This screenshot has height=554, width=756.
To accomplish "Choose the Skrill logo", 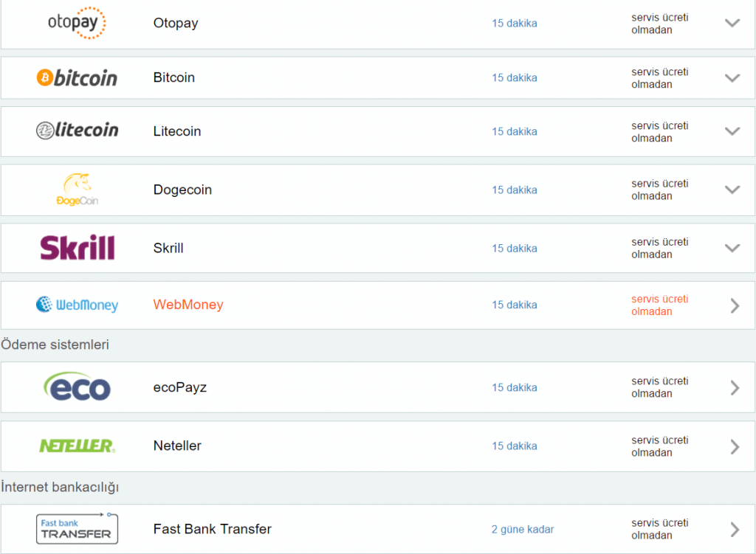I will [x=77, y=248].
